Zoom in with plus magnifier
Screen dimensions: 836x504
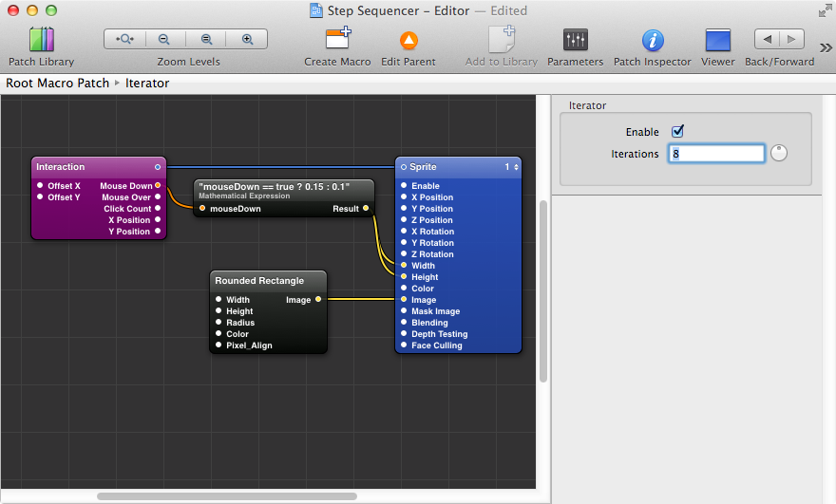(x=247, y=39)
